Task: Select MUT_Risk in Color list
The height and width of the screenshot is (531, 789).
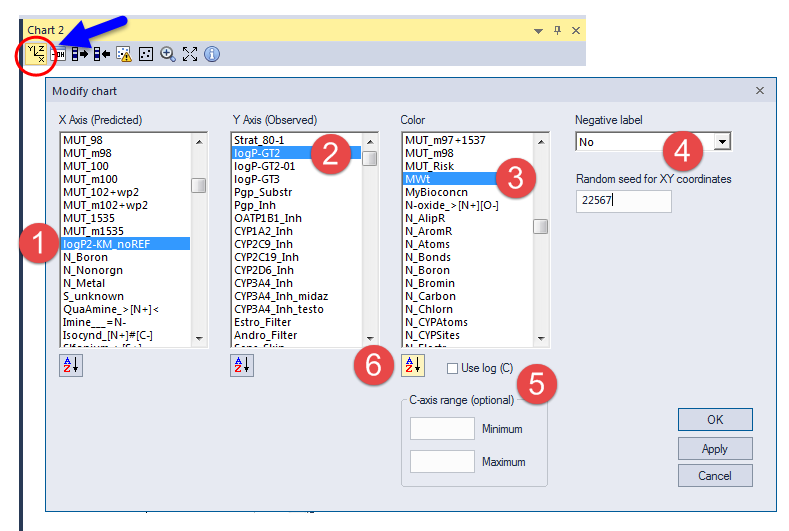Action: (467, 166)
